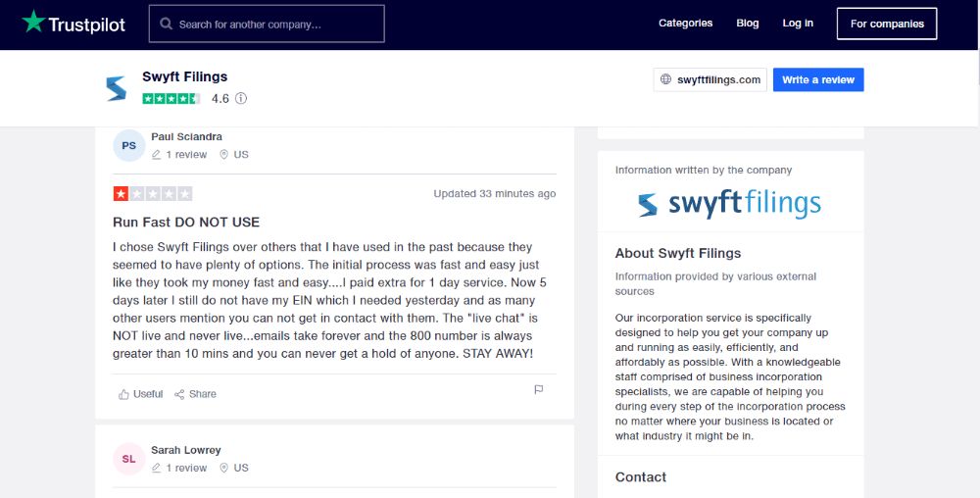Click the Log in link
The width and height of the screenshot is (980, 498).
point(798,24)
